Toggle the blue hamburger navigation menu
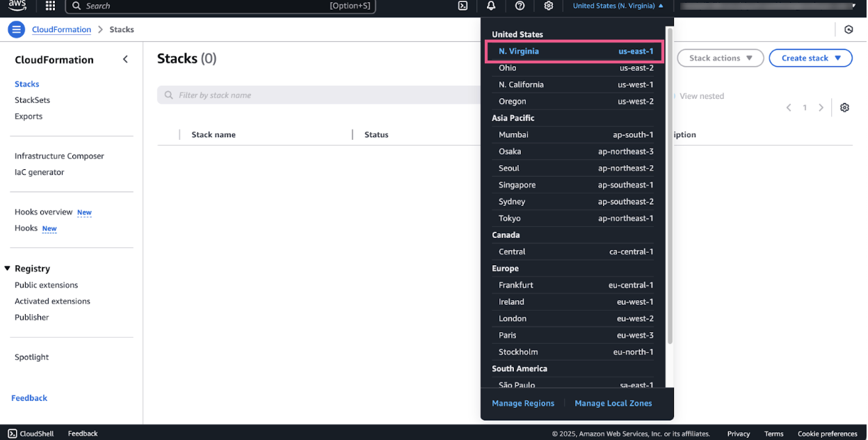868x440 pixels. pyautogui.click(x=16, y=29)
